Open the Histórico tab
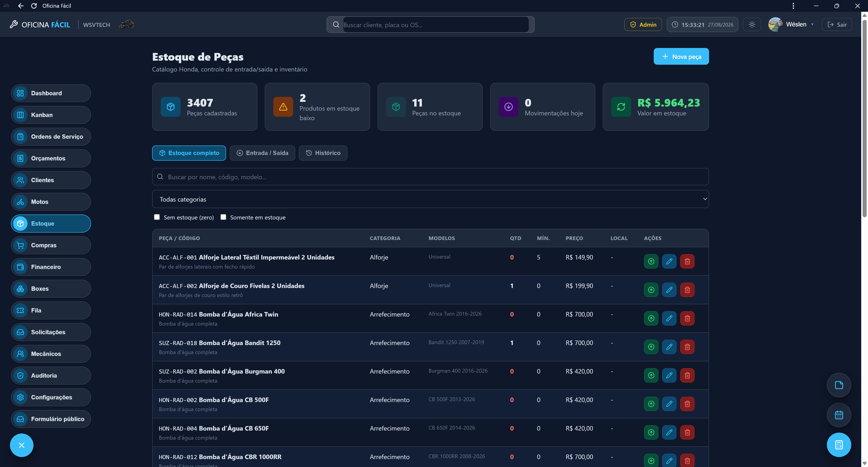Viewport: 868px width, 467px height. (x=323, y=153)
